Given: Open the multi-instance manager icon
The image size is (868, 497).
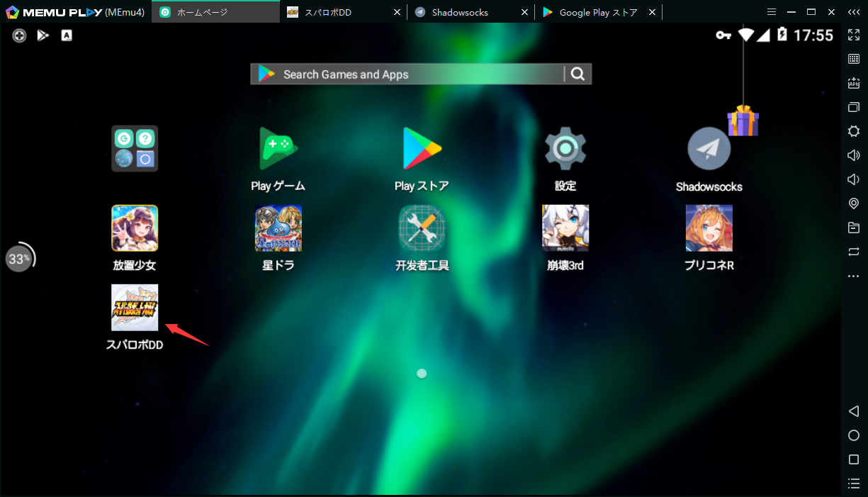Looking at the screenshot, I should pos(853,107).
